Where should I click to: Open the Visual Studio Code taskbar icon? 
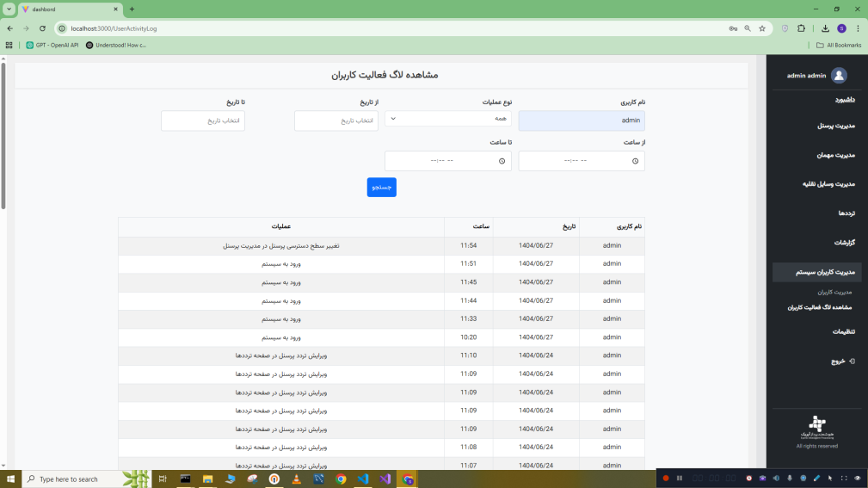pyautogui.click(x=362, y=479)
